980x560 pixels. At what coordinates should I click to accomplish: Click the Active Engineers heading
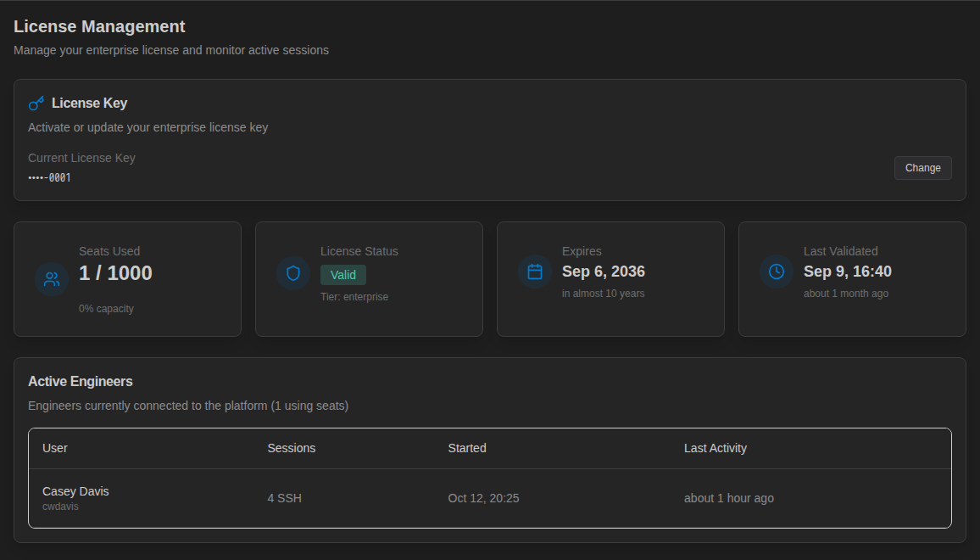click(81, 382)
